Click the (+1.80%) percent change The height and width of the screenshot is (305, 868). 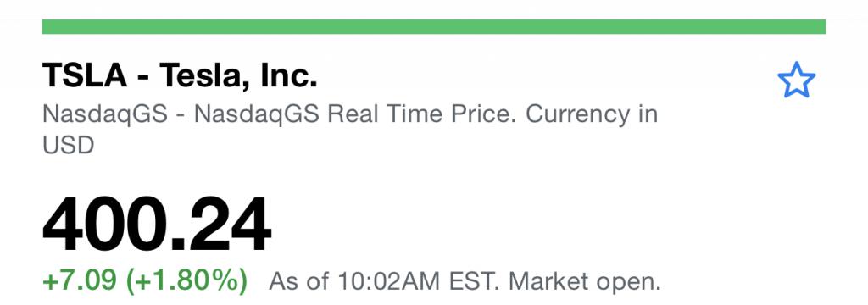pos(186,280)
